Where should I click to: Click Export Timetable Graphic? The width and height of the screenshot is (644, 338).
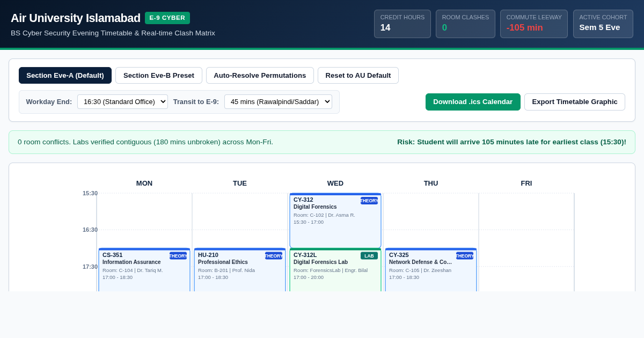(x=575, y=102)
